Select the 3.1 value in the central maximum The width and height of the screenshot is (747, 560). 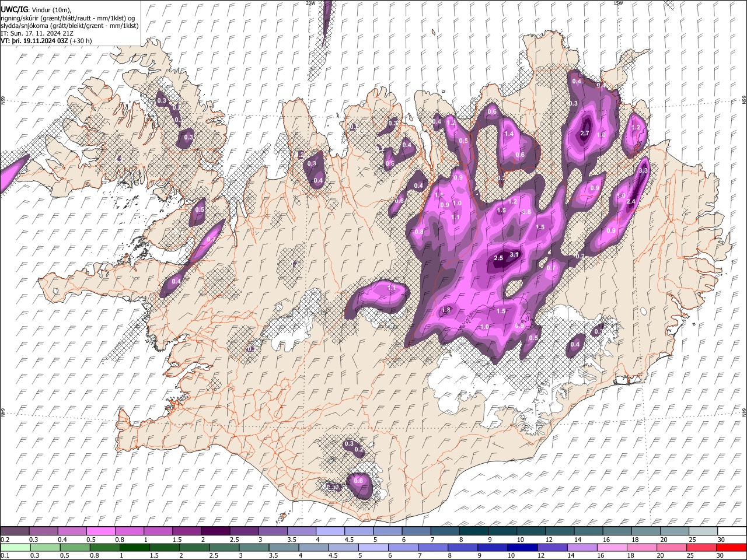pyautogui.click(x=514, y=255)
